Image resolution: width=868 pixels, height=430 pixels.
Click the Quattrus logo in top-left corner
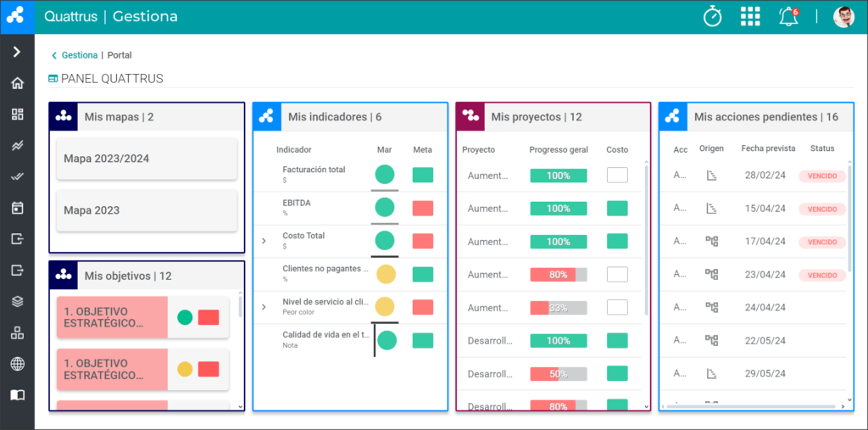pyautogui.click(x=17, y=17)
